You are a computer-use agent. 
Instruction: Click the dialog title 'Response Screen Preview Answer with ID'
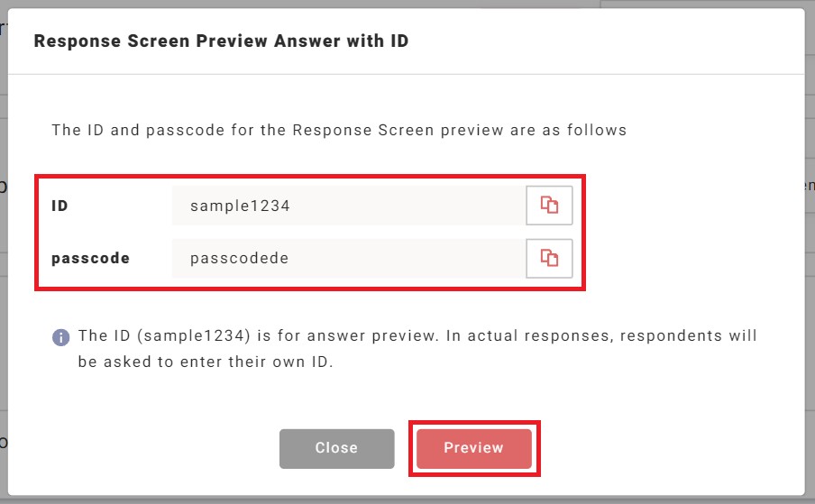coord(221,41)
